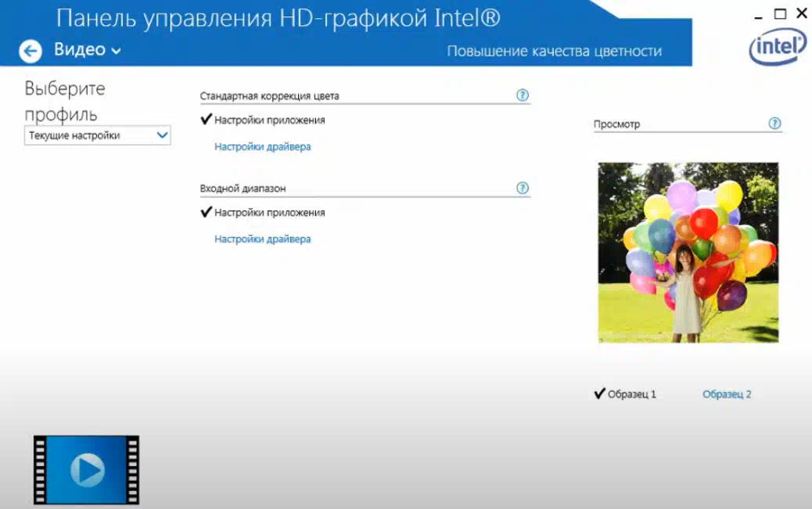Click the help icon beside Просмотр
Image resolution: width=812 pixels, height=509 pixels.
(774, 124)
